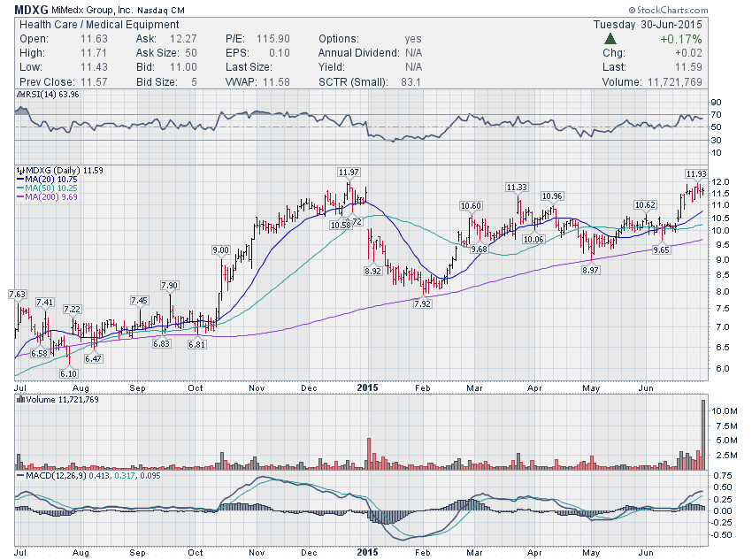Click the tallest volume bar at the right edge
This screenshot has width=752, height=560.
(x=703, y=434)
